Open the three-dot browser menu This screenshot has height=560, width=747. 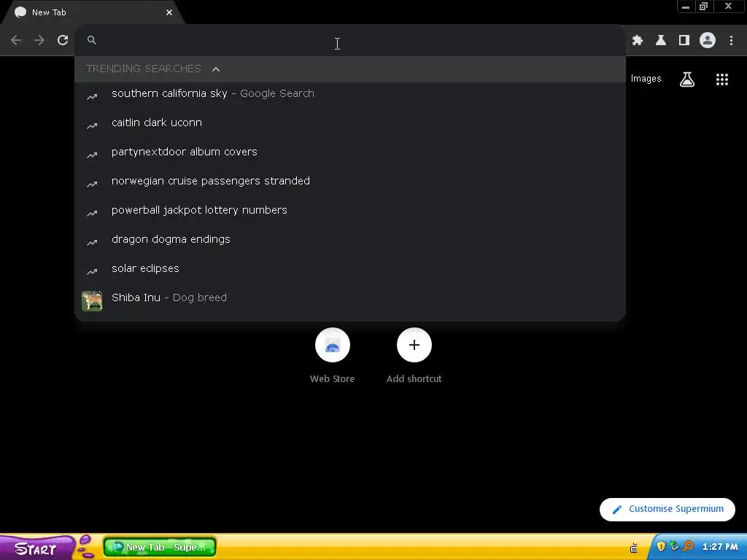point(731,41)
